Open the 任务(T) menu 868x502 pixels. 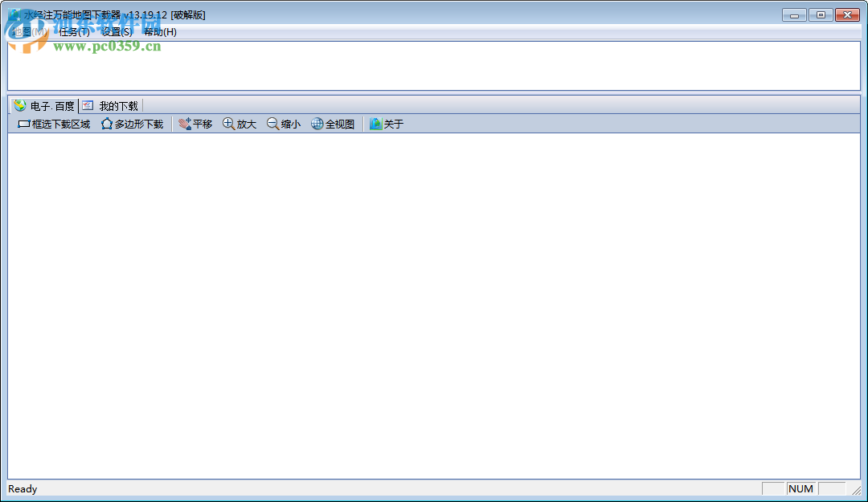coord(74,32)
